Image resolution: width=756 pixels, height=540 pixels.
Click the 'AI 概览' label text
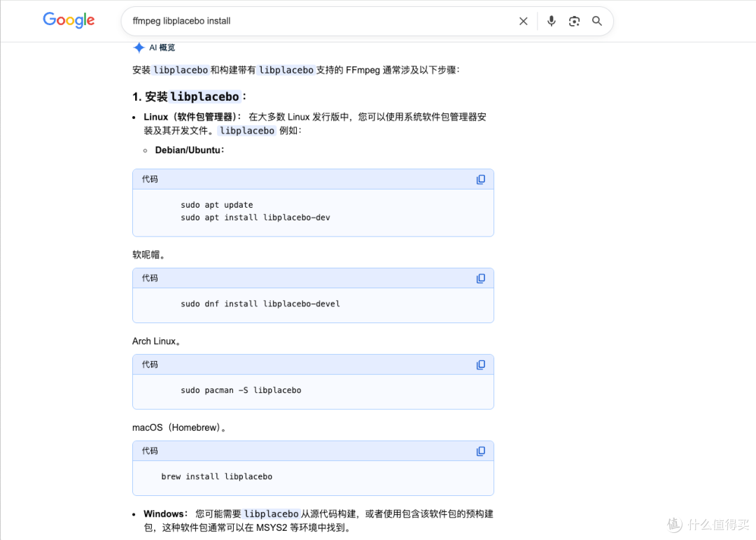coord(162,48)
